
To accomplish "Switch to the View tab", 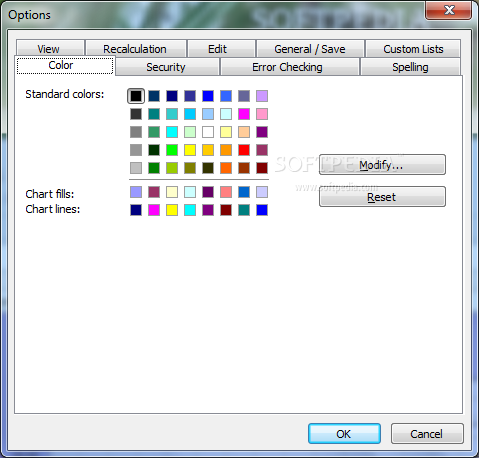I will coord(50,49).
